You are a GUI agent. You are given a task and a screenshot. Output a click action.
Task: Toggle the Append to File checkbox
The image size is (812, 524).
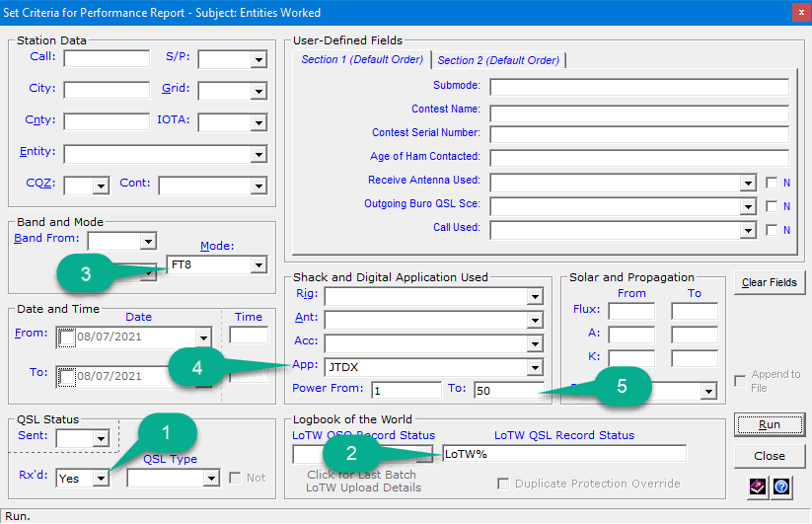tap(741, 381)
